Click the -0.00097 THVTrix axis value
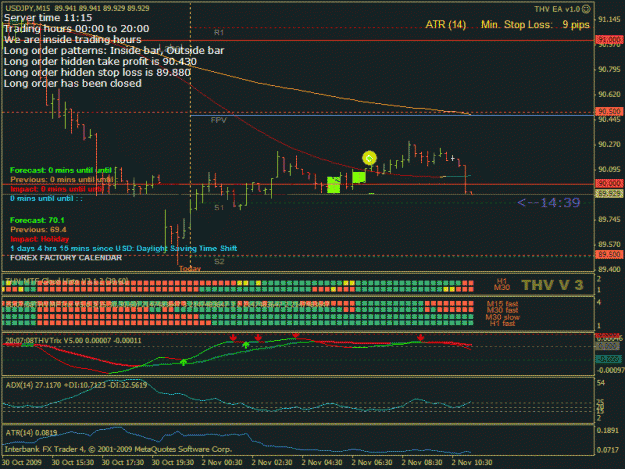 [x=610, y=370]
